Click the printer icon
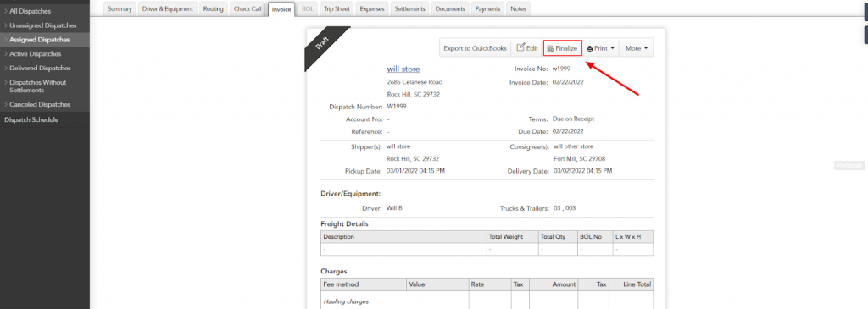868x309 pixels. 590,48
